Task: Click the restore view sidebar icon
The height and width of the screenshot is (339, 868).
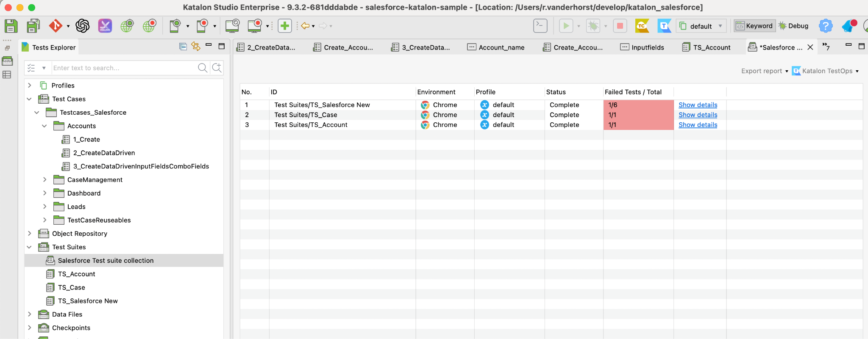Action: point(7,48)
